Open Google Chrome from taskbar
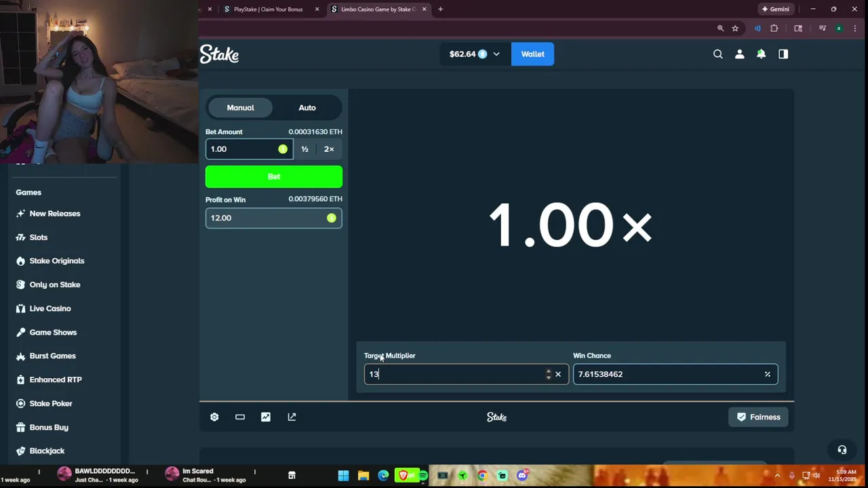868x488 pixels. tap(482, 476)
